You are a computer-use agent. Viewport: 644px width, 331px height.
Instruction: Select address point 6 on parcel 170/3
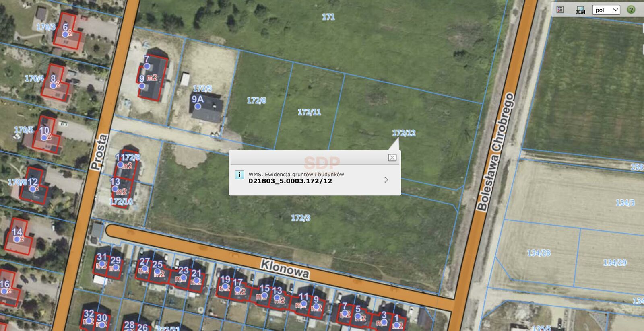(65, 35)
